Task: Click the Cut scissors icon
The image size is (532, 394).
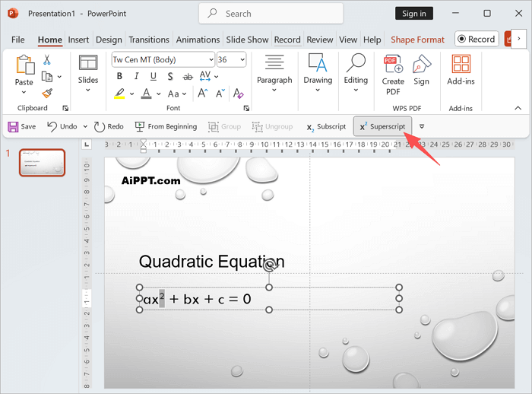Action: tap(47, 60)
